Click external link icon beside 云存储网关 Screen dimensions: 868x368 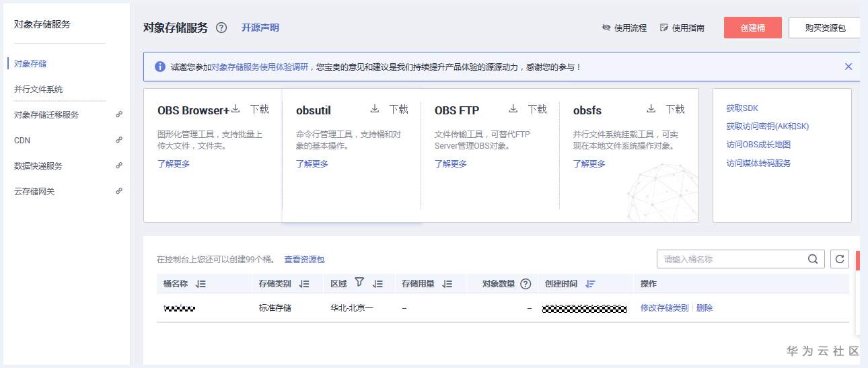119,191
